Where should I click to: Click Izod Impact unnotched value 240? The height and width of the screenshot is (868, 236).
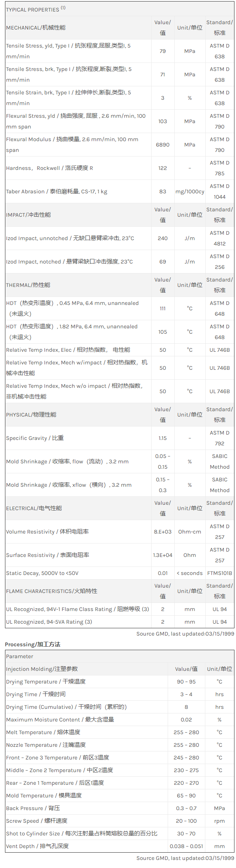pos(163,238)
